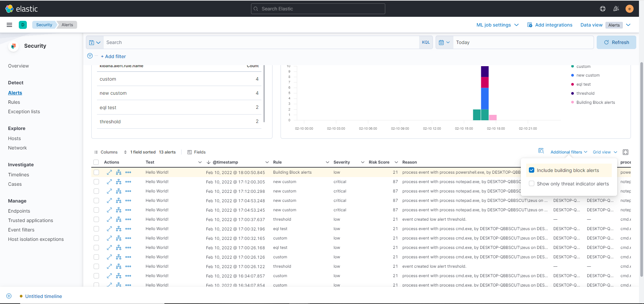Expand the first alert with the arrow icon
This screenshot has height=304, width=644.
(109, 172)
